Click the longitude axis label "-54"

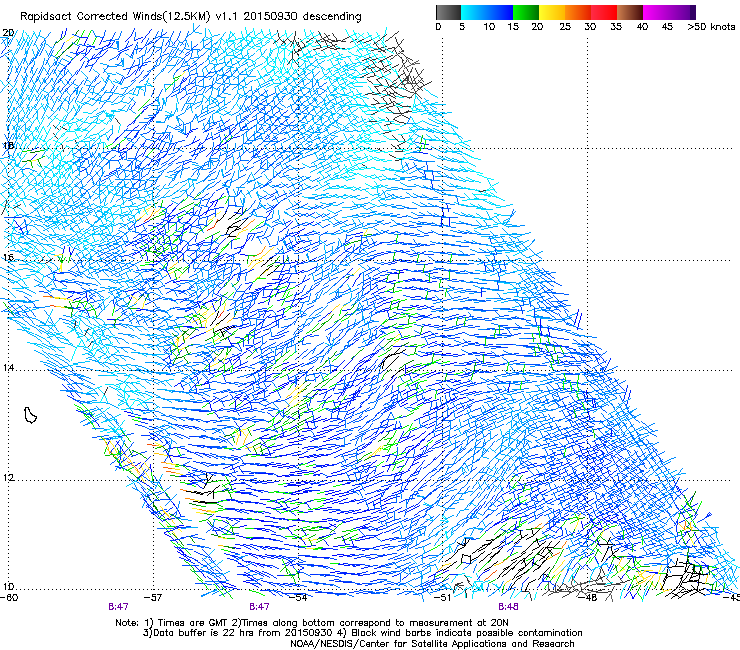(298, 598)
